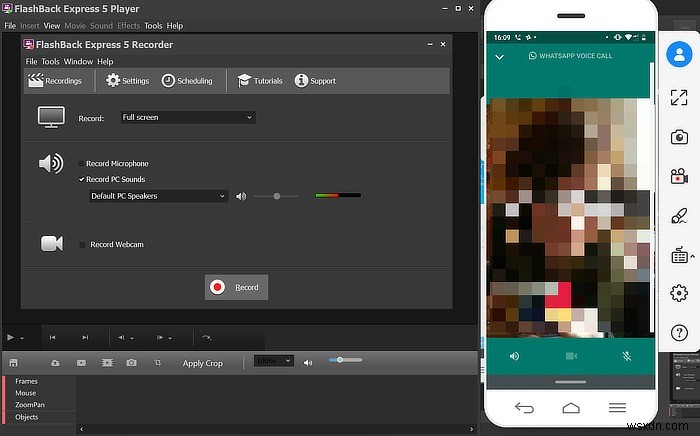
Task: Click the timeline scroll right arrow
Action: coord(472,429)
